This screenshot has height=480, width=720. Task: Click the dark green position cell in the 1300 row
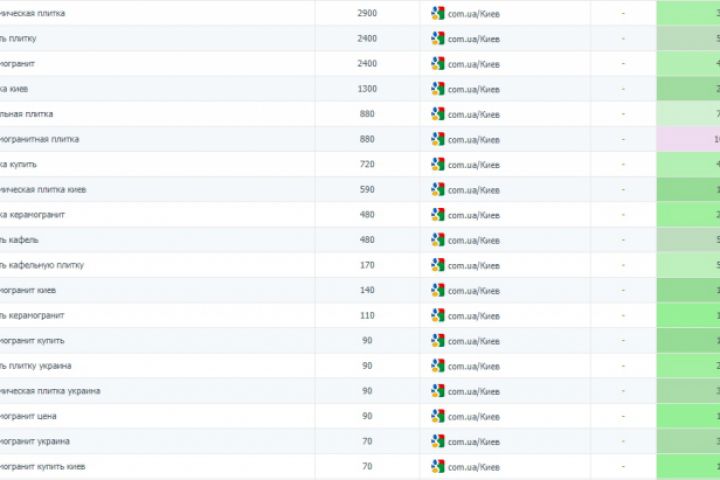(x=688, y=89)
